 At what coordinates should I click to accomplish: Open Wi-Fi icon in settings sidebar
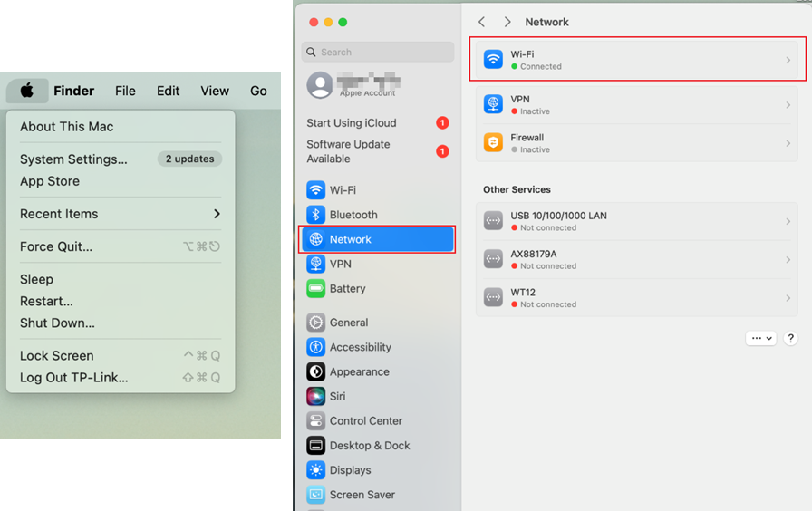[x=315, y=190]
